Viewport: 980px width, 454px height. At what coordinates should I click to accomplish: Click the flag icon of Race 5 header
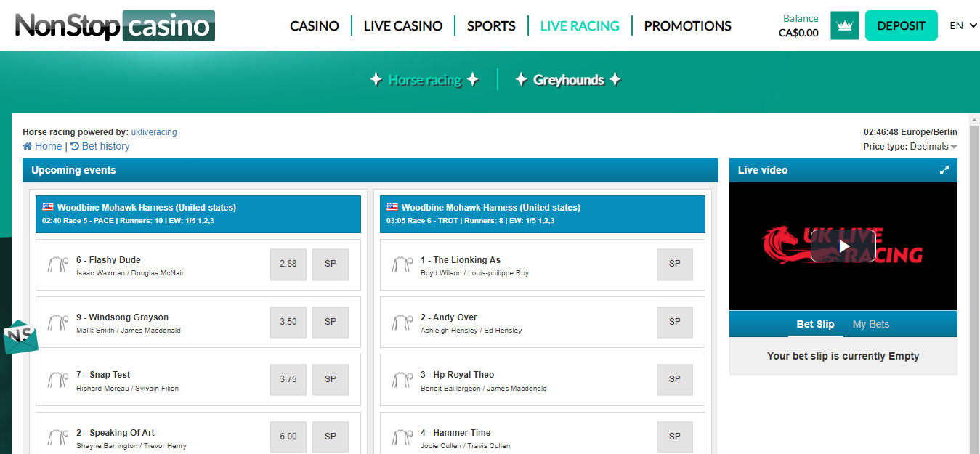tap(48, 207)
